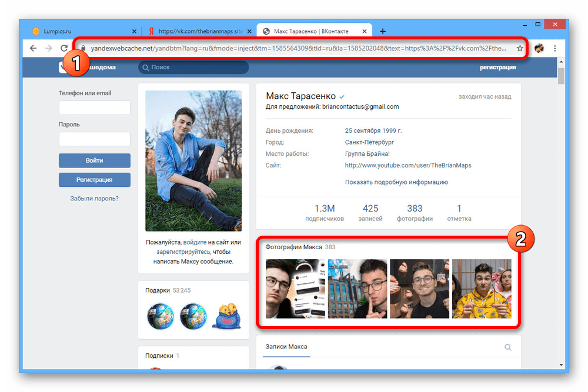Viewport: 588px width, 392px height.
Task: Click the Регистрация button in the sidebar
Action: pos(95,180)
